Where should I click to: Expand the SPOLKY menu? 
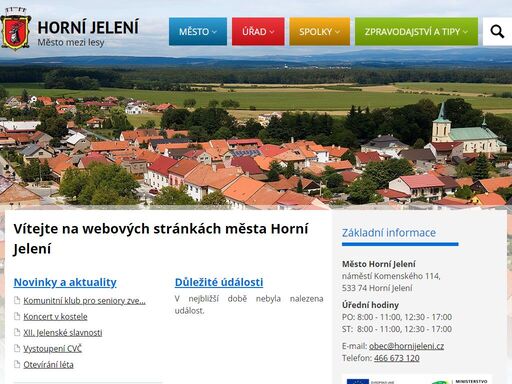(319, 31)
